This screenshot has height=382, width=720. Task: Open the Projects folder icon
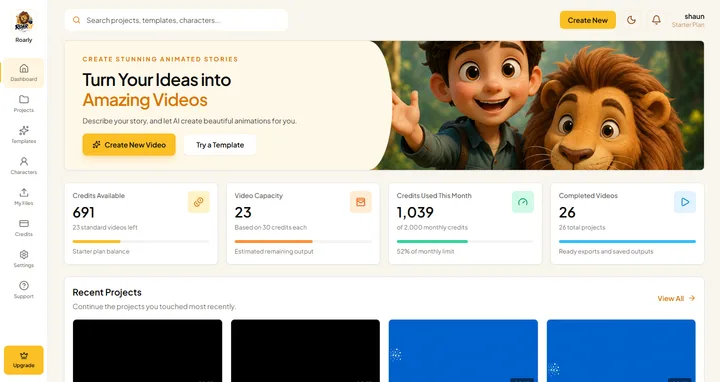pos(24,99)
